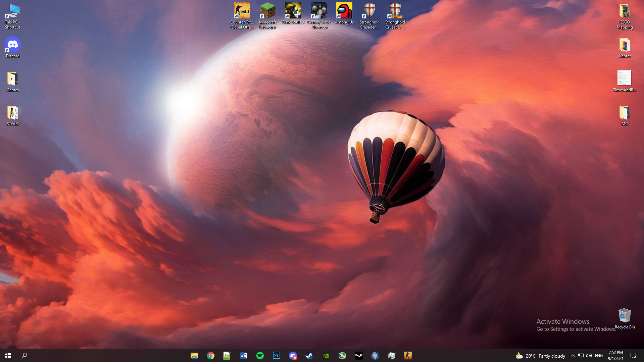Open the monitor graph taskbar icon
Screen dimensions: 644x362
click(x=391, y=355)
